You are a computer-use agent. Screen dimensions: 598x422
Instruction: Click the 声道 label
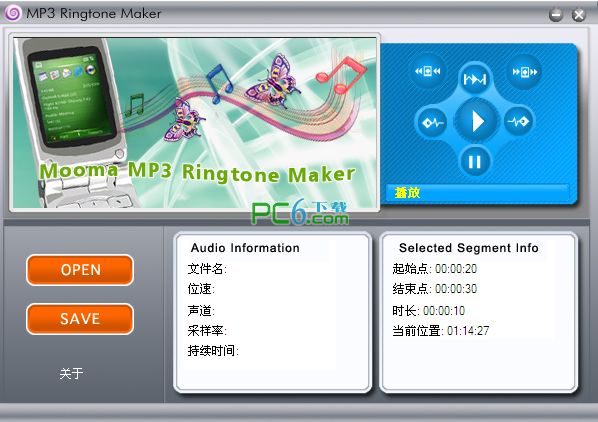[x=201, y=311]
